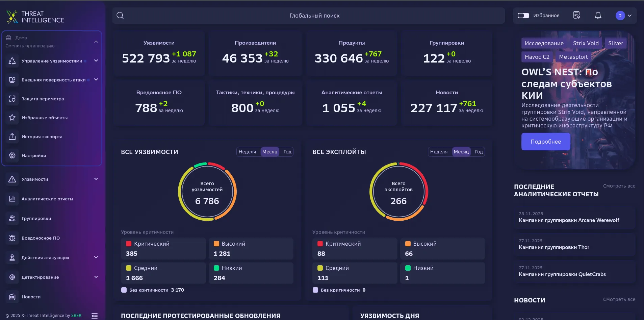This screenshot has width=644, height=320.
Task: Click red Критический swatch under vulnerabilities
Action: click(x=129, y=244)
